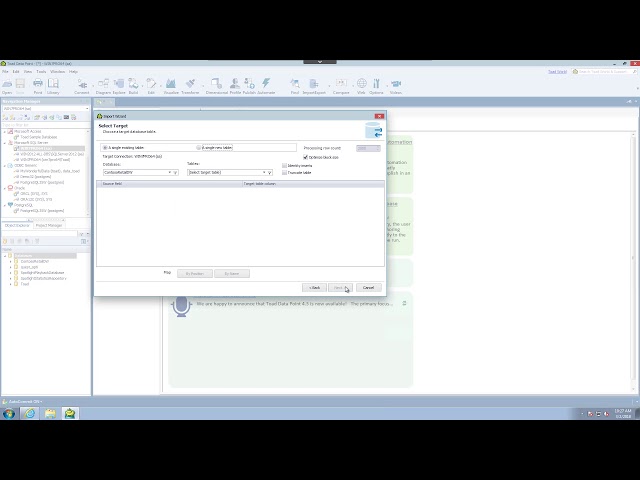Collapse the Microsoft Access tree node
The image size is (640, 480).
[5, 132]
